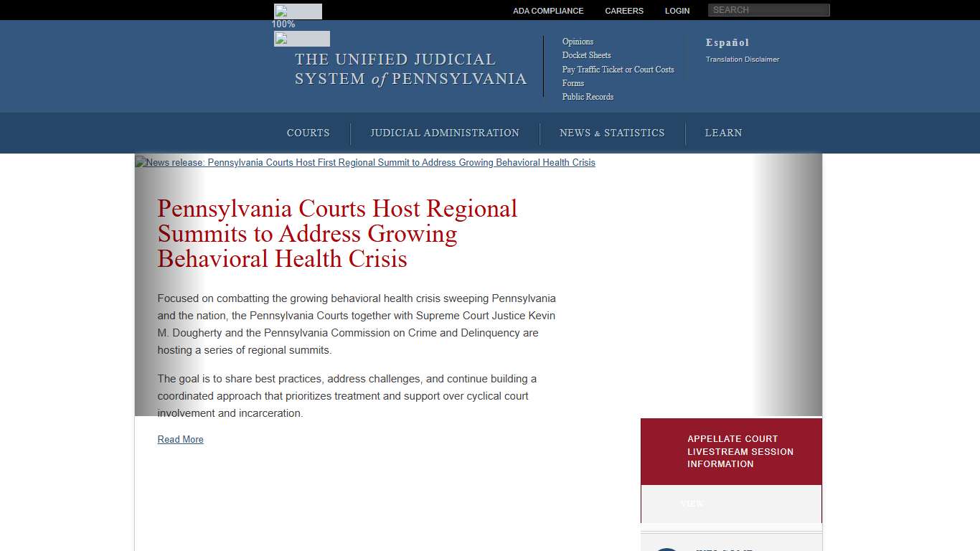Image resolution: width=980 pixels, height=551 pixels.
Task: Open the NEWS & STATISTICS menu
Action: pos(612,133)
